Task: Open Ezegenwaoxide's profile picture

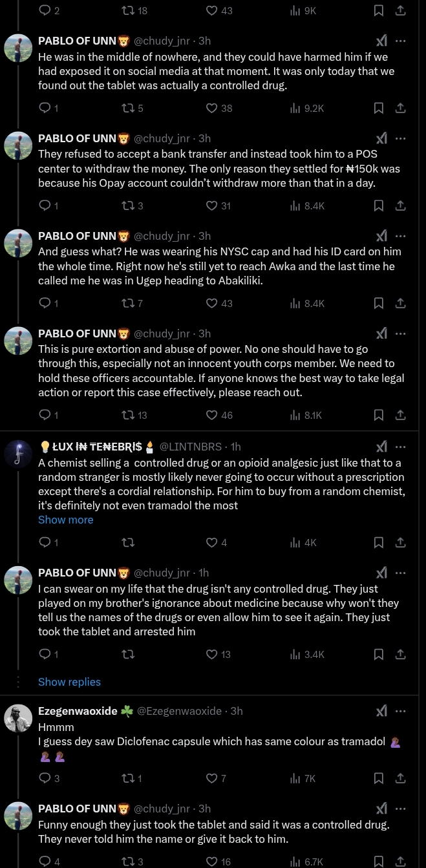Action: click(18, 717)
